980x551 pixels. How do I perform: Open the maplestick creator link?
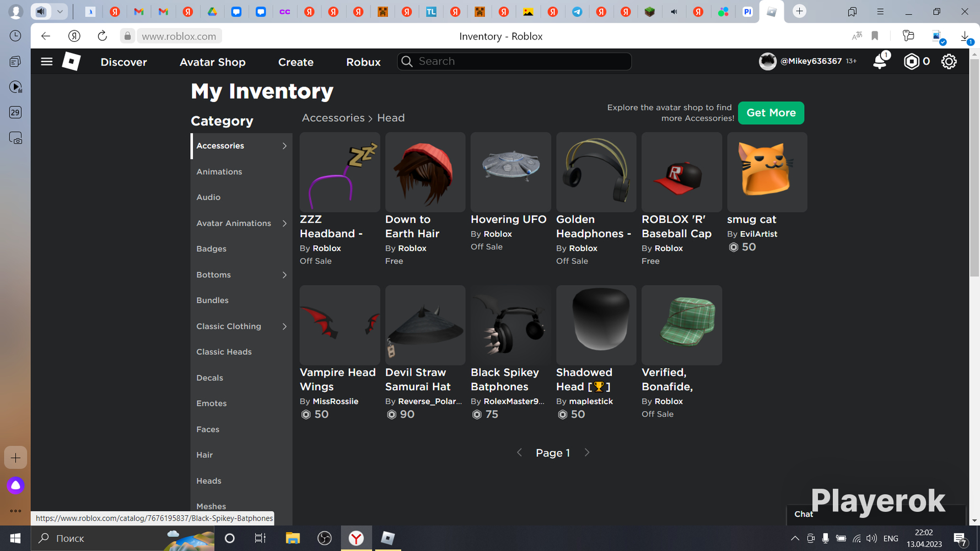pos(591,401)
